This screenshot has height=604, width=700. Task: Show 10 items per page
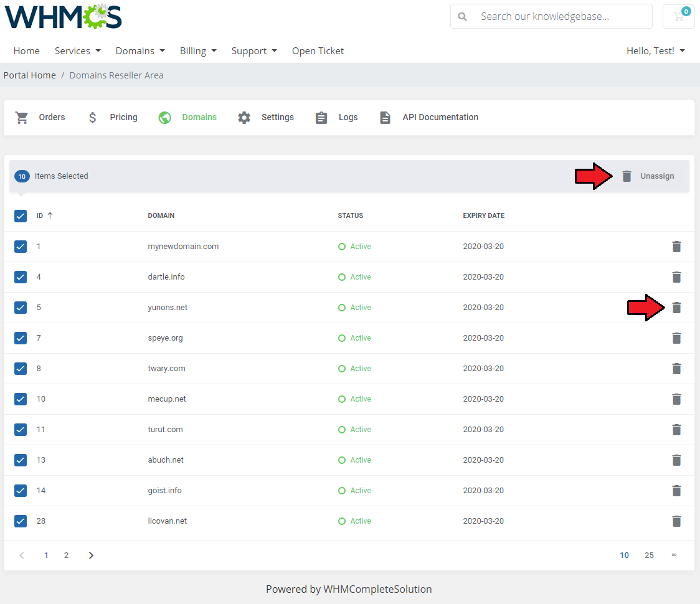click(x=624, y=555)
